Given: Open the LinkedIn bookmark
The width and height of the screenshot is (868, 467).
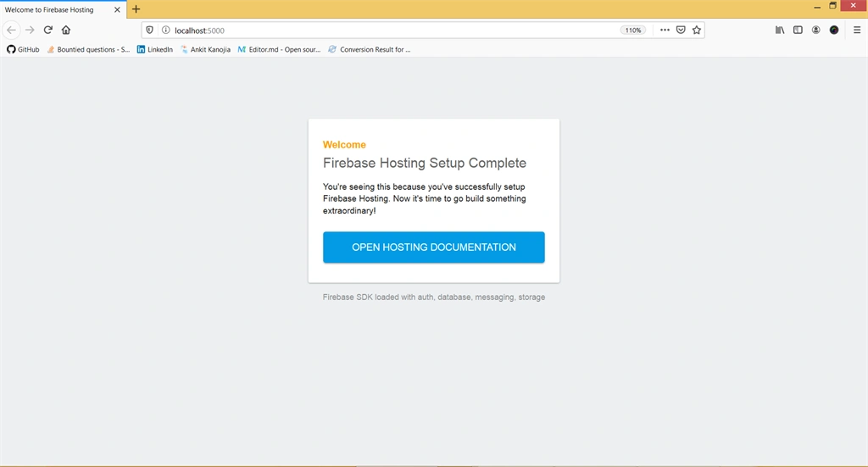Looking at the screenshot, I should tap(155, 49).
